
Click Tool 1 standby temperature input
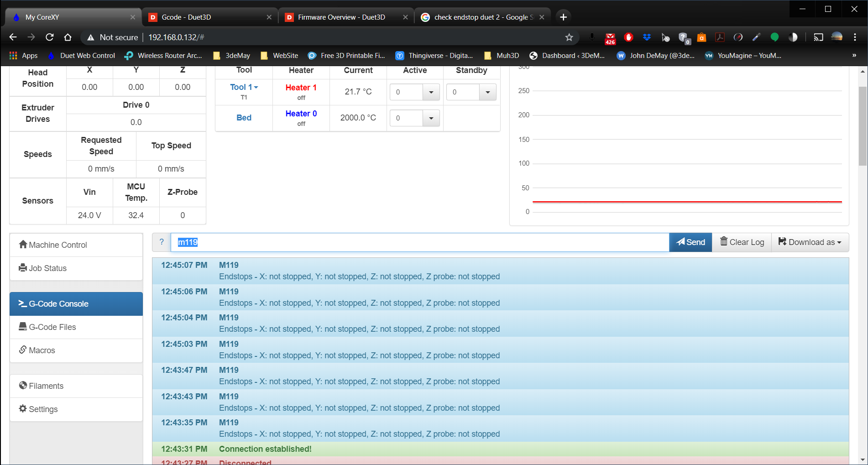[463, 92]
